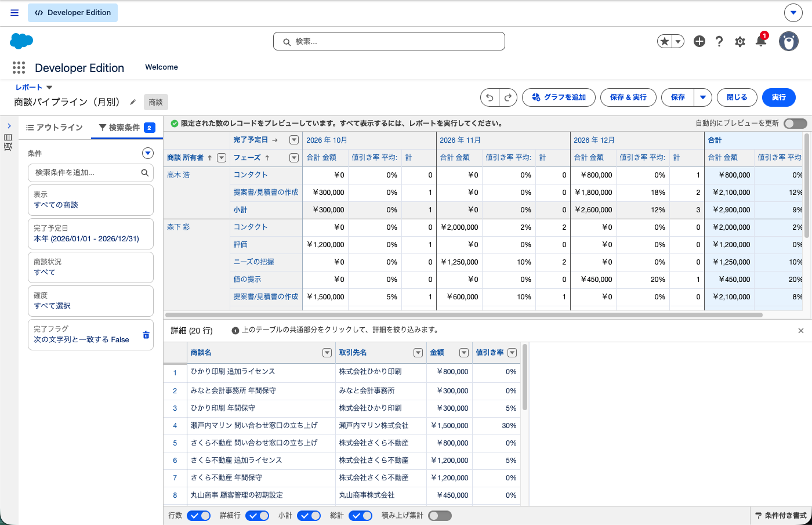This screenshot has height=525, width=812.
Task: Open the フェーズ column dropdown
Action: point(294,158)
